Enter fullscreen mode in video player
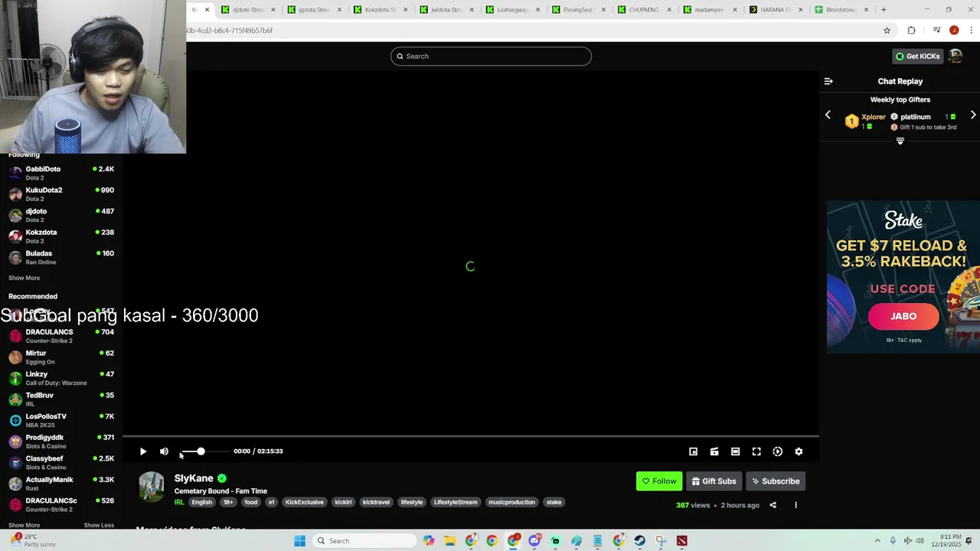980x551 pixels. click(x=756, y=452)
